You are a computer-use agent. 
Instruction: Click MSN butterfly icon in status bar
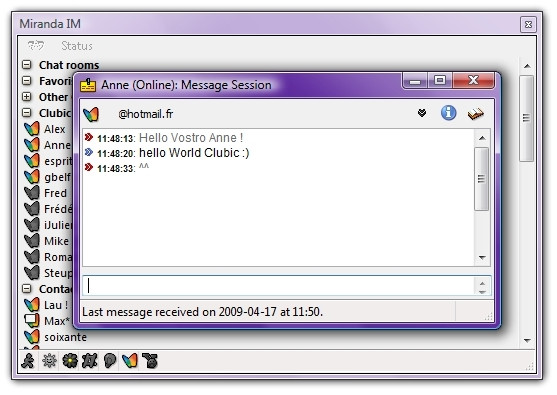(130, 361)
